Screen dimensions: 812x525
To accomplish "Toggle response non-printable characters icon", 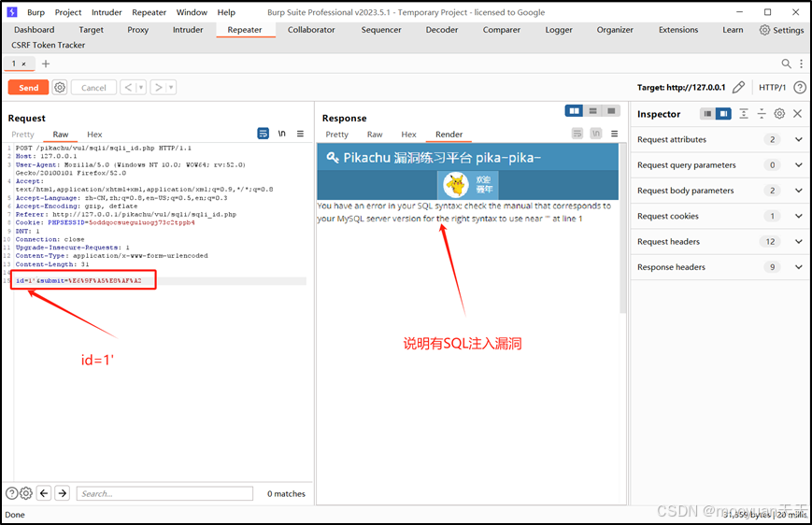I will [596, 134].
